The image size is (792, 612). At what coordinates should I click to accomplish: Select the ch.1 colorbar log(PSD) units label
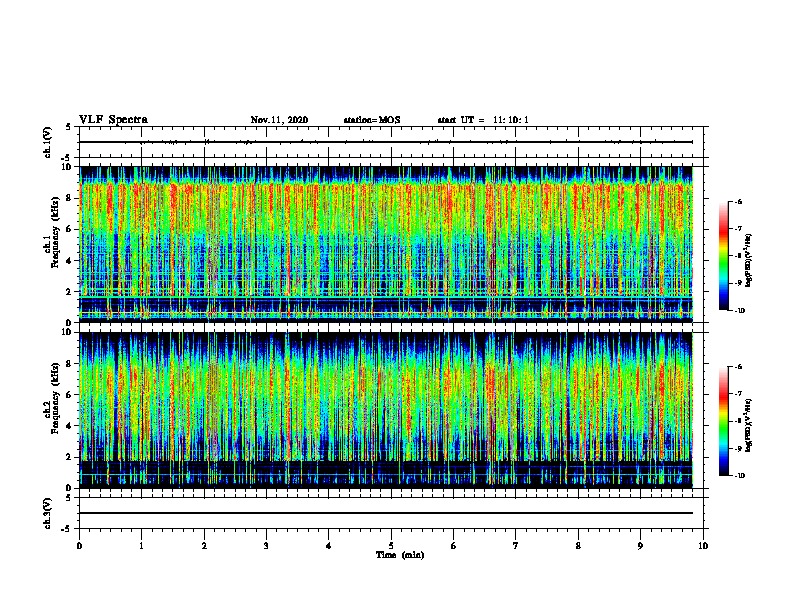click(x=749, y=260)
